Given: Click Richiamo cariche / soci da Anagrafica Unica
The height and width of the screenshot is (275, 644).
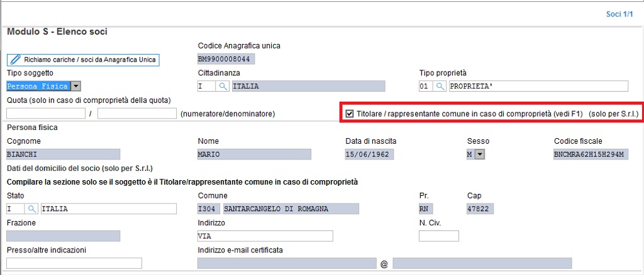Looking at the screenshot, I should pyautogui.click(x=84, y=60).
